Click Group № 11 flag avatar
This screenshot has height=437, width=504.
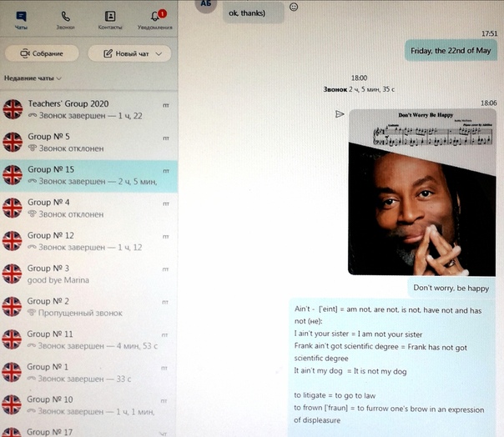click(12, 339)
